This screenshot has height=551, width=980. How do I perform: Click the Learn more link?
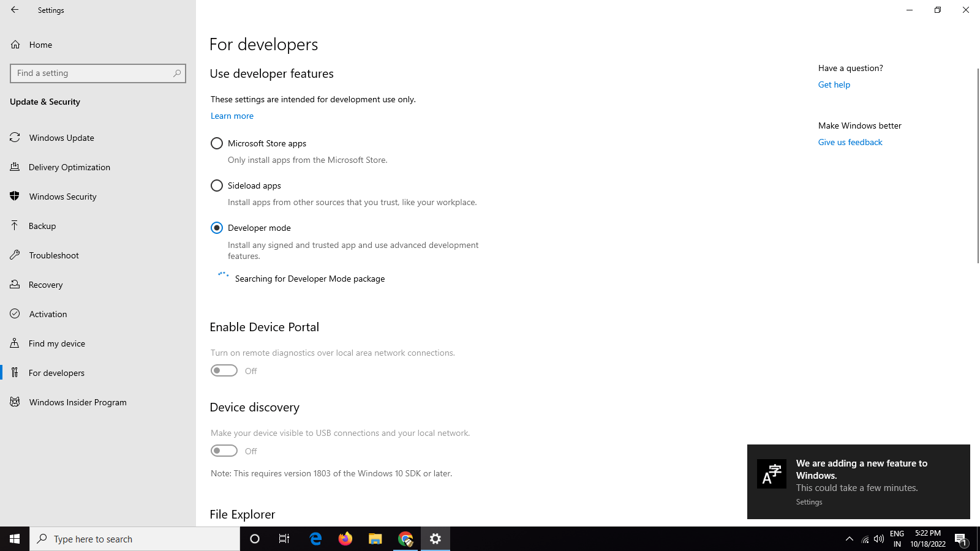(232, 116)
